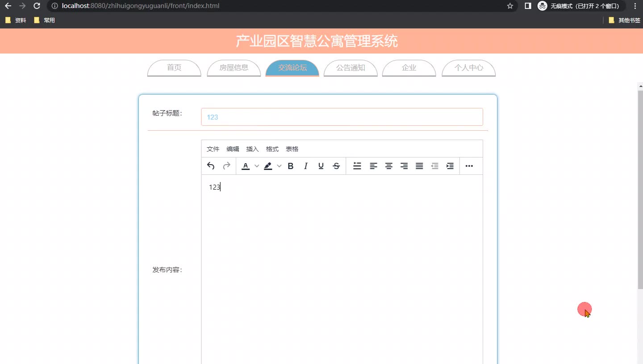Go to the 首页 tab
643x364 pixels.
click(174, 68)
